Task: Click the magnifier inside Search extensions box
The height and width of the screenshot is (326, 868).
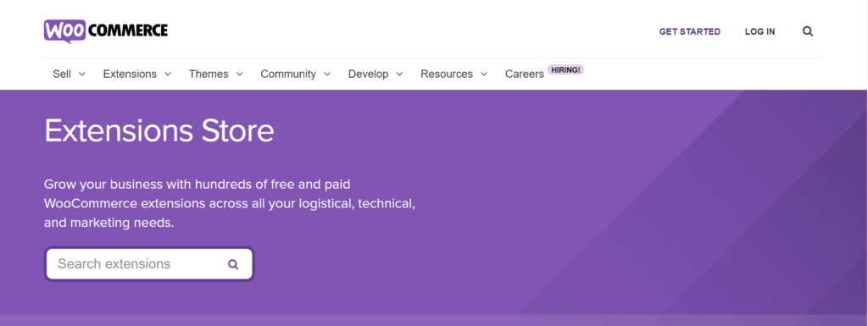Action: (x=233, y=264)
